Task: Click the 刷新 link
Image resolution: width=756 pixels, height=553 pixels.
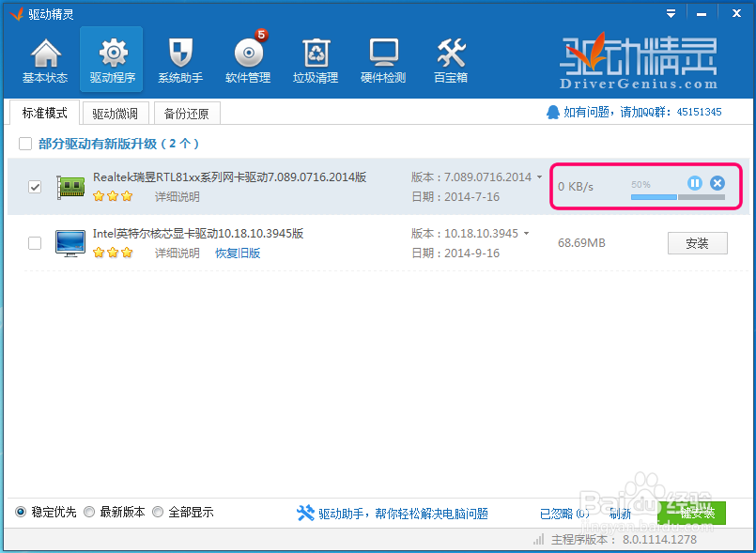Action: (620, 514)
